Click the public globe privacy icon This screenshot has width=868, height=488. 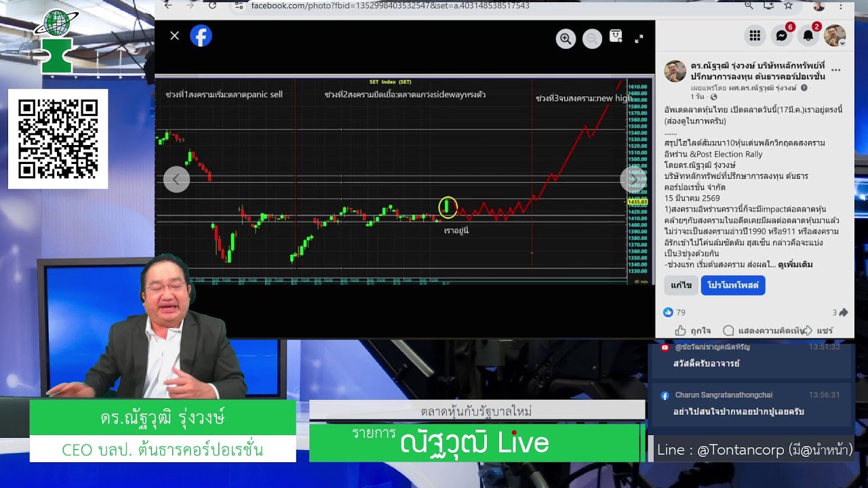pyautogui.click(x=713, y=97)
